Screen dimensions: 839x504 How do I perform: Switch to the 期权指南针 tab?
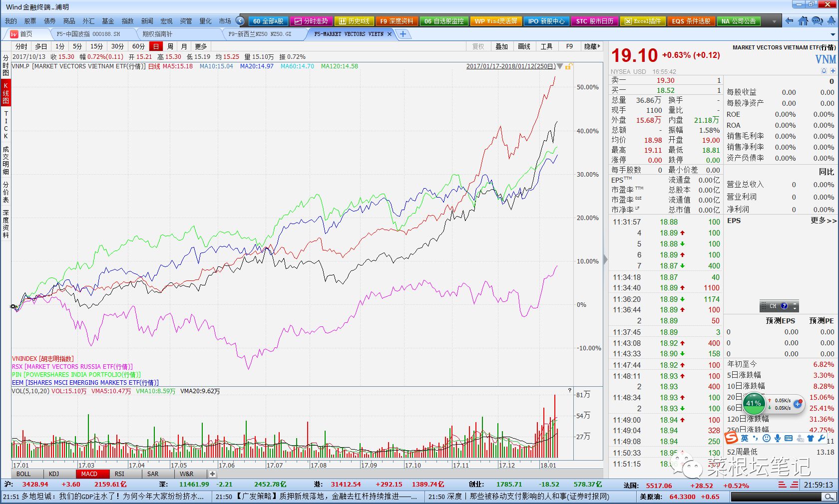(157, 34)
